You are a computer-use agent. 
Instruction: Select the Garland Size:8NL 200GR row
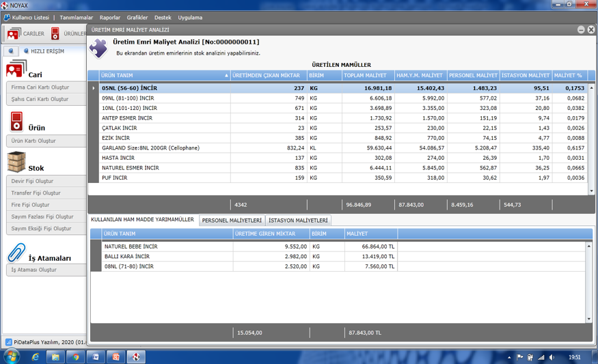164,148
